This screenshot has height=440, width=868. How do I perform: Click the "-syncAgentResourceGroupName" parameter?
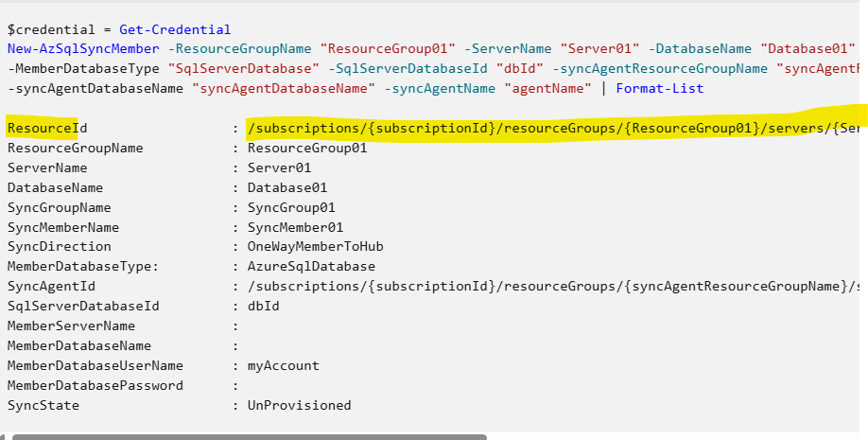click(x=660, y=69)
